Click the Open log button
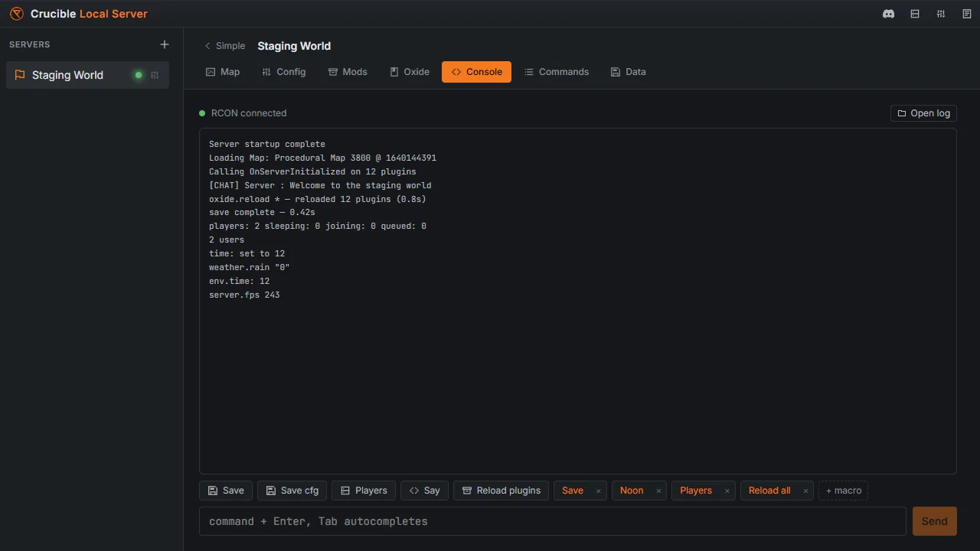 click(x=923, y=113)
